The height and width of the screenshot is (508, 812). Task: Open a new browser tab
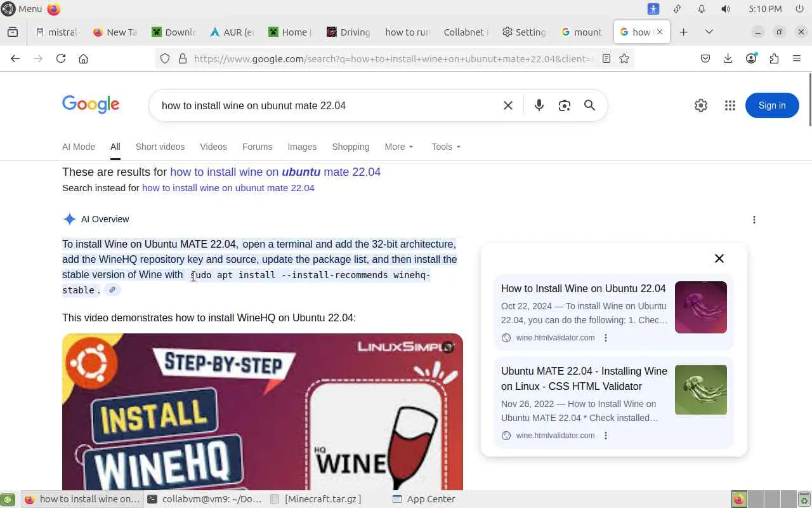coord(683,32)
